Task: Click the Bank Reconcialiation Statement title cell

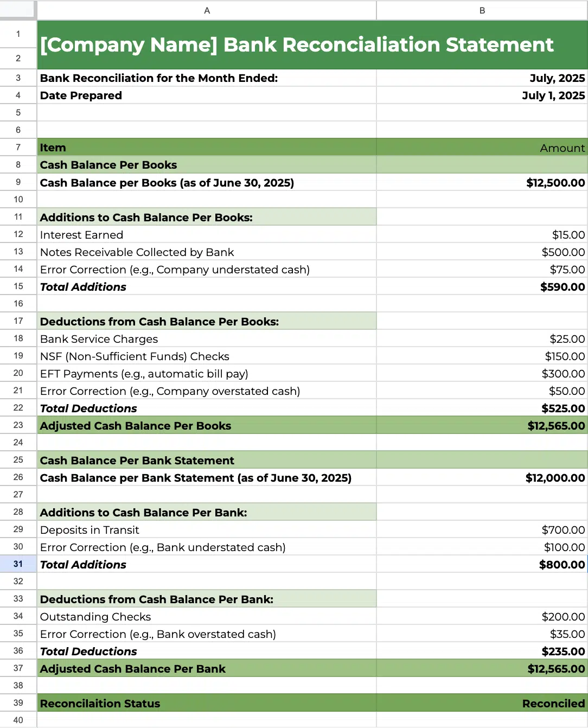Action: coord(312,45)
